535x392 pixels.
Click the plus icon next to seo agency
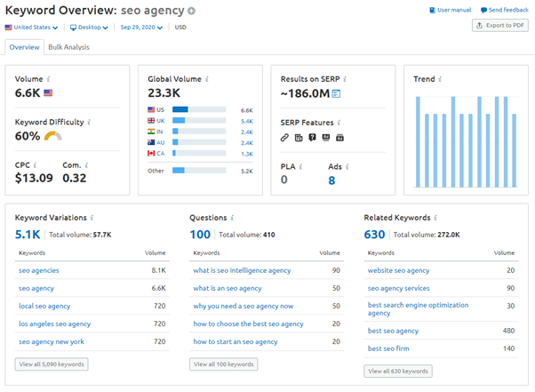tap(191, 11)
